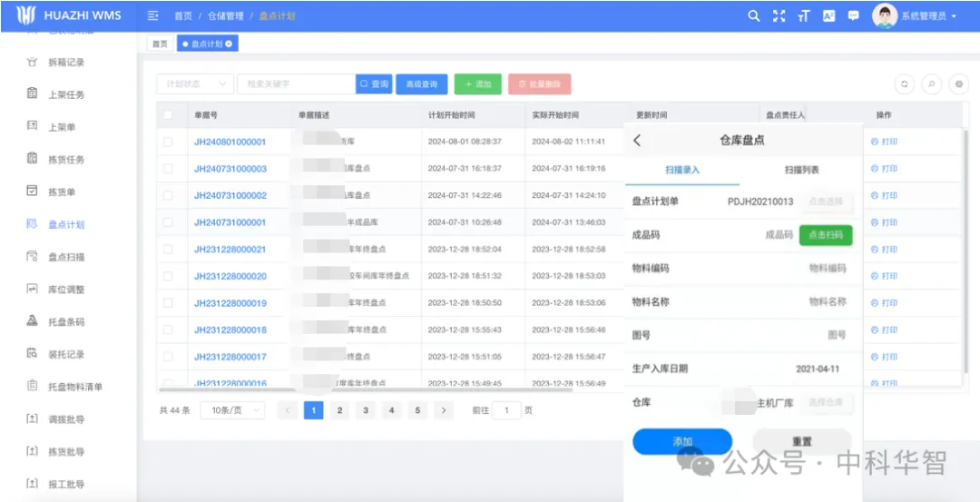Click the table settings gear icon
Viewport: 980px width, 502px height.
[958, 84]
